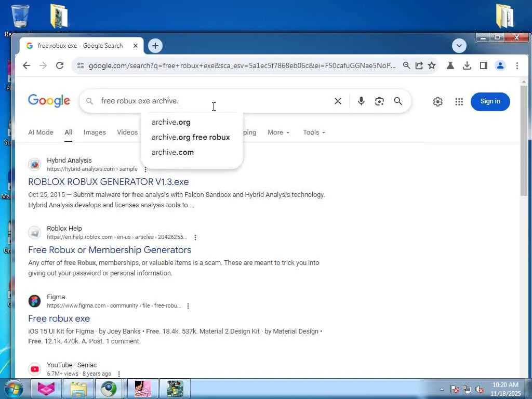Open the Chrome profile avatar
532x399 pixels.
click(x=500, y=65)
